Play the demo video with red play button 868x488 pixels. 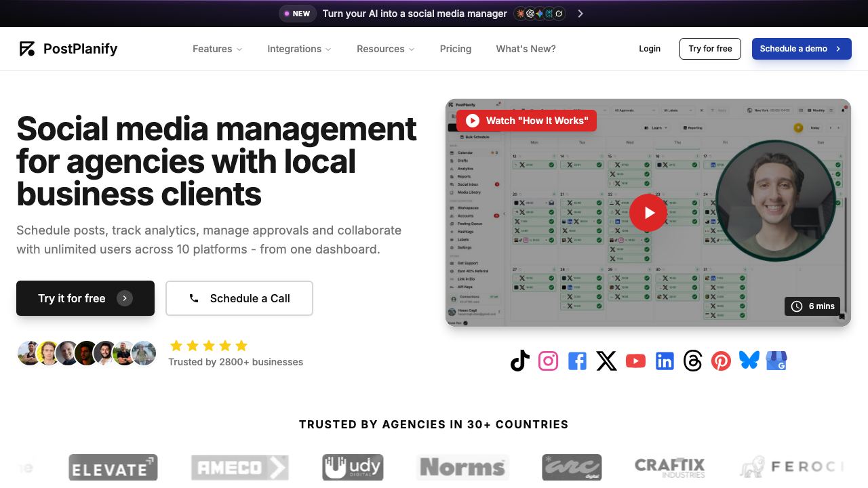(x=648, y=213)
